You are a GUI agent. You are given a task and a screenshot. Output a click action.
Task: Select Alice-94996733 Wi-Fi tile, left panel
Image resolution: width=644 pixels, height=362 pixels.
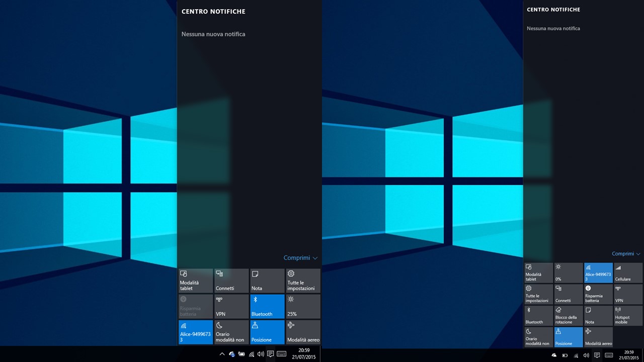click(196, 332)
